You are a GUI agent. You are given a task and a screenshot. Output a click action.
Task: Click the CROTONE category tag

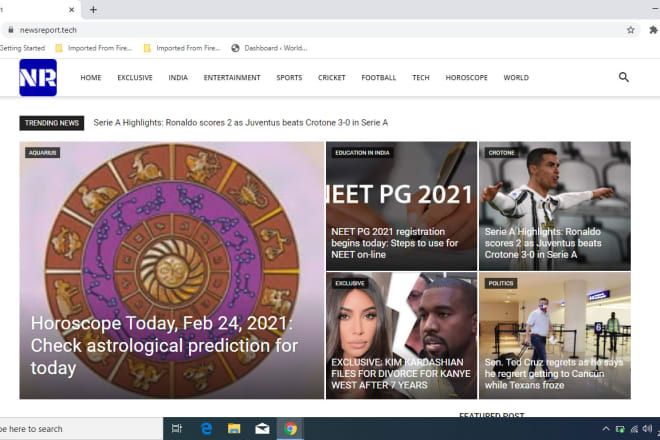[x=501, y=152]
